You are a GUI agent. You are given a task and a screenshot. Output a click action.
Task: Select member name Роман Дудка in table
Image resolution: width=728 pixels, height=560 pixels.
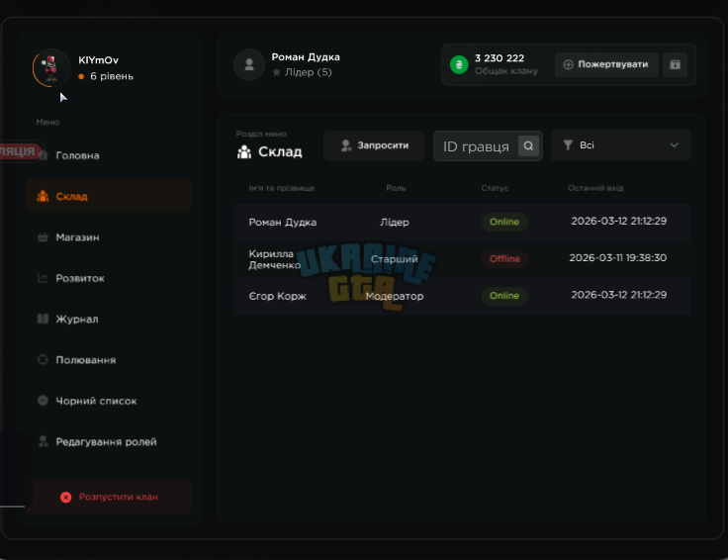coord(283,222)
